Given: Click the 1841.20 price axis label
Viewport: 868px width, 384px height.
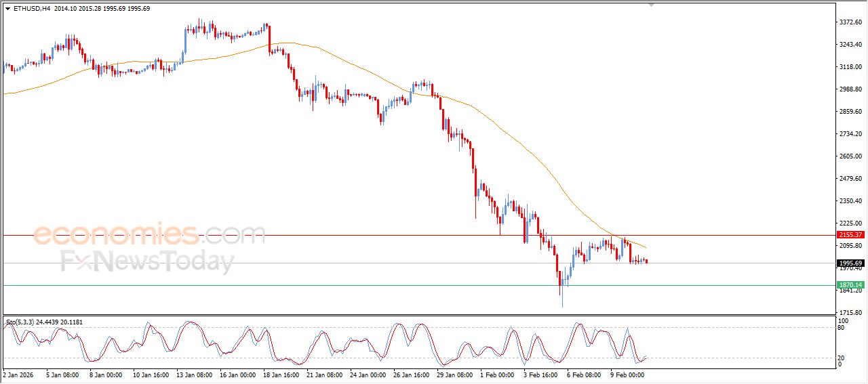Looking at the screenshot, I should [850, 291].
